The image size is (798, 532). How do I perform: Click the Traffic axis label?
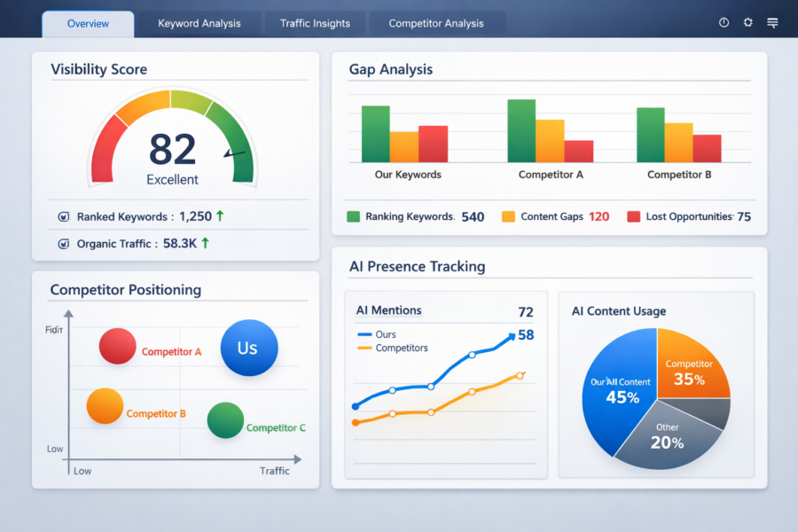(x=274, y=471)
